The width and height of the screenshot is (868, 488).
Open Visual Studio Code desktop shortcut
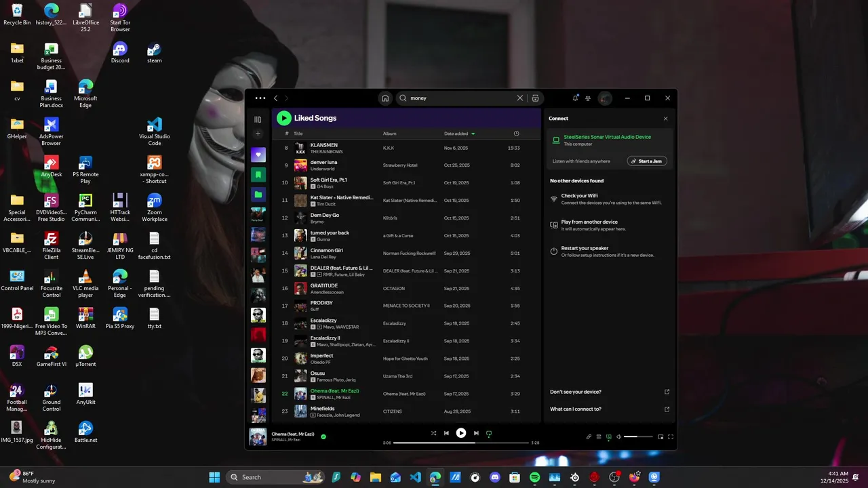[x=155, y=131]
